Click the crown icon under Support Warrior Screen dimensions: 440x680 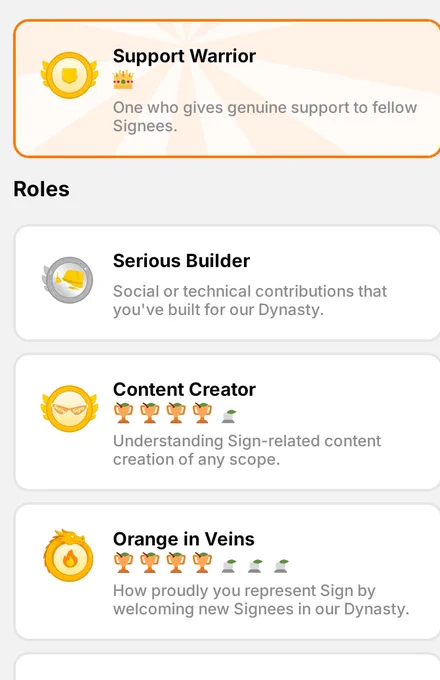tap(123, 80)
